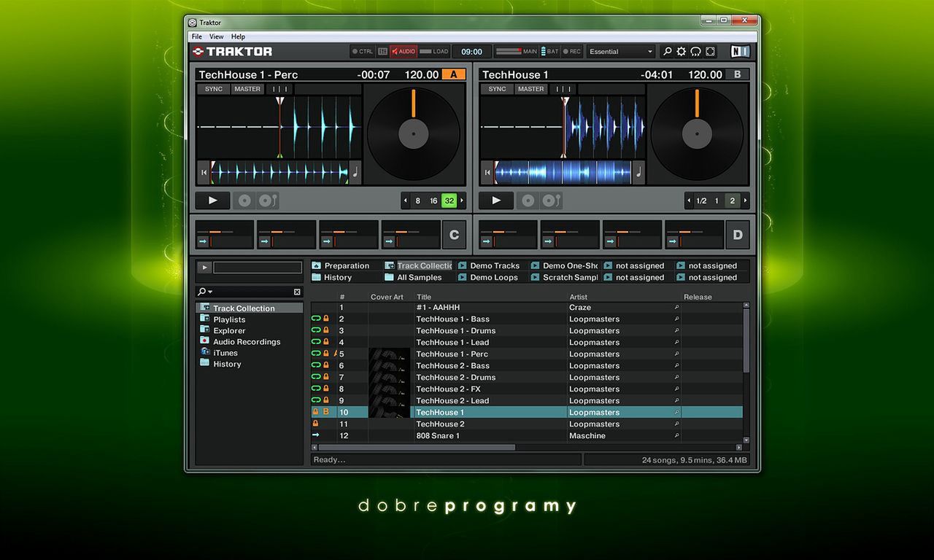Set loop size 8 on Deck A
934x560 pixels.
tap(418, 201)
